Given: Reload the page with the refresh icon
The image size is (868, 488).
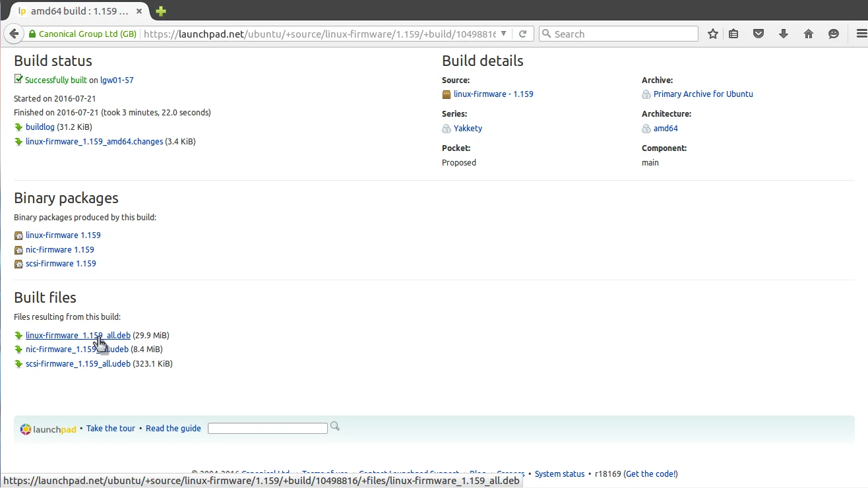Looking at the screenshot, I should pyautogui.click(x=522, y=34).
